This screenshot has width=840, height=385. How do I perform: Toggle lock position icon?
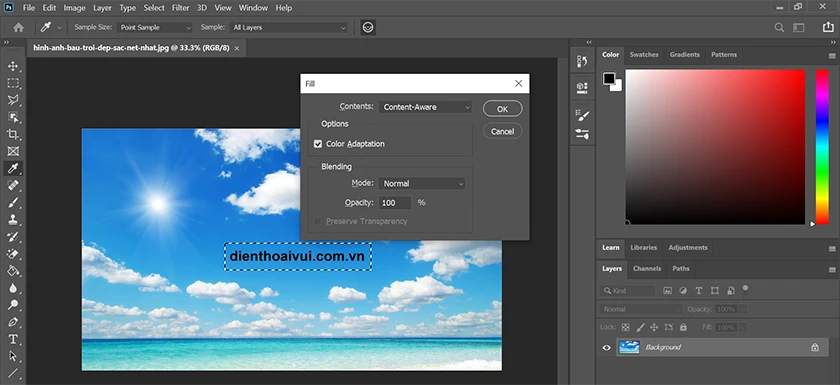(x=654, y=327)
